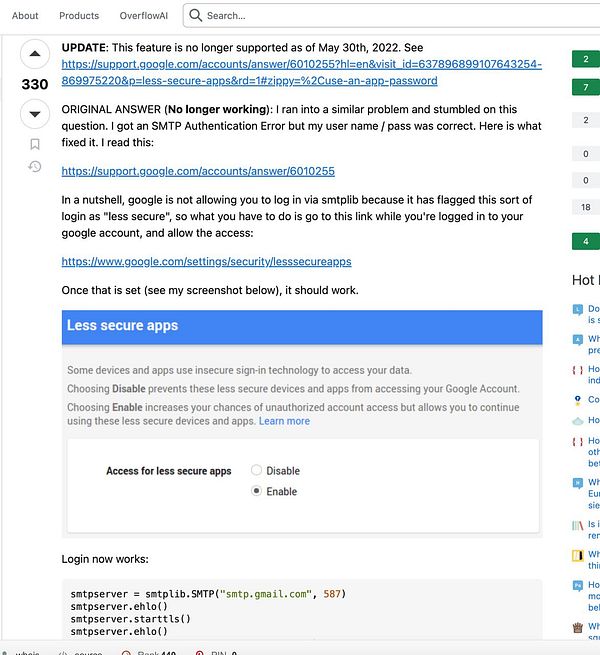600x655 pixels.
Task: Open the Products menu
Action: pyautogui.click(x=79, y=16)
